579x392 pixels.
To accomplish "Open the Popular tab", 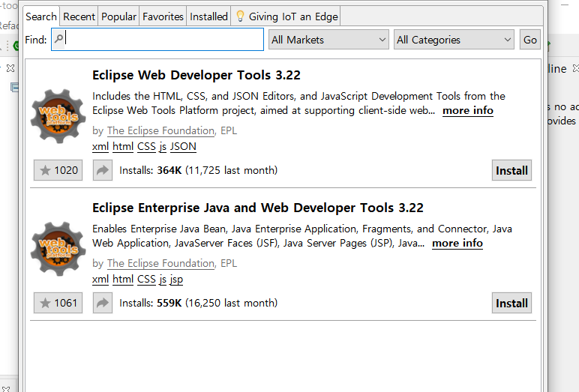I will tap(119, 16).
